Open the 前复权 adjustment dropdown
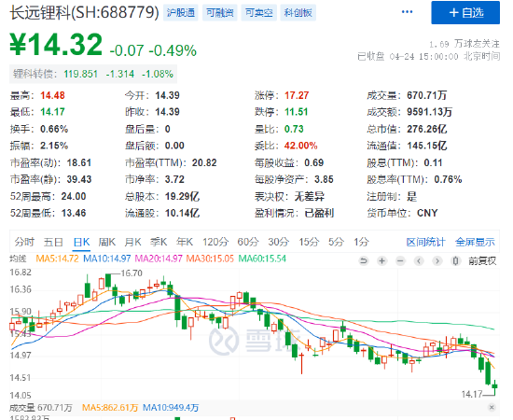The height and width of the screenshot is (420, 513). coord(482,261)
